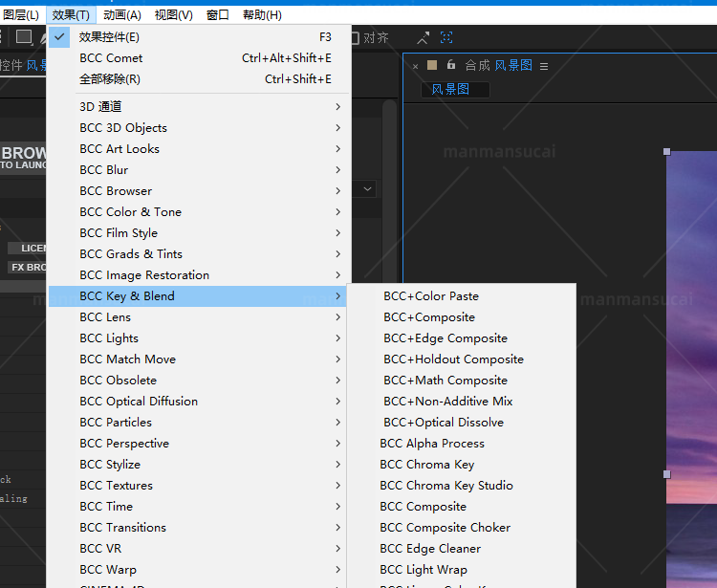The image size is (717, 588).
Task: Open the 动画(A) menu
Action: pos(121,15)
